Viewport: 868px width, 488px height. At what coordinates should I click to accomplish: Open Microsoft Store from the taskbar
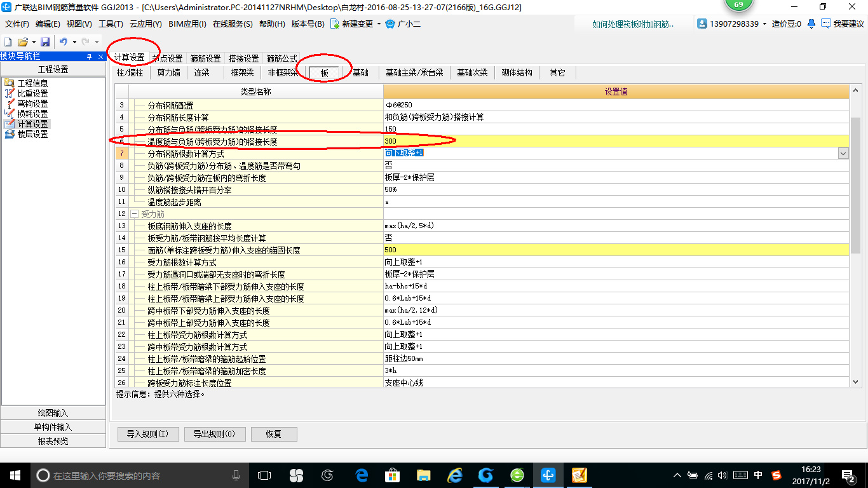click(x=393, y=475)
